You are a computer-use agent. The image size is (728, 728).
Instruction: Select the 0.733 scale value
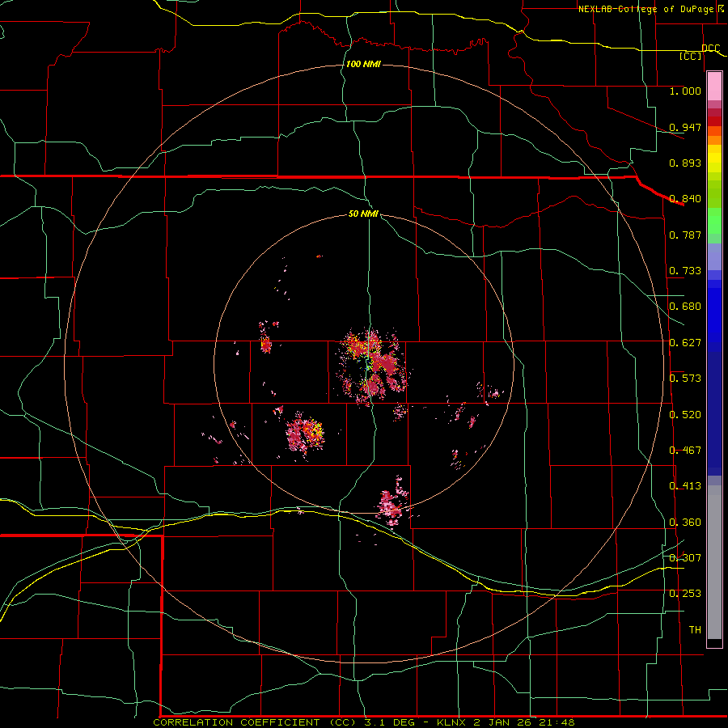point(685,271)
